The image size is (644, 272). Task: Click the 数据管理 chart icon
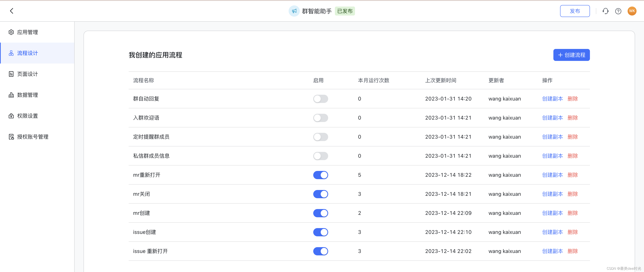tap(11, 95)
